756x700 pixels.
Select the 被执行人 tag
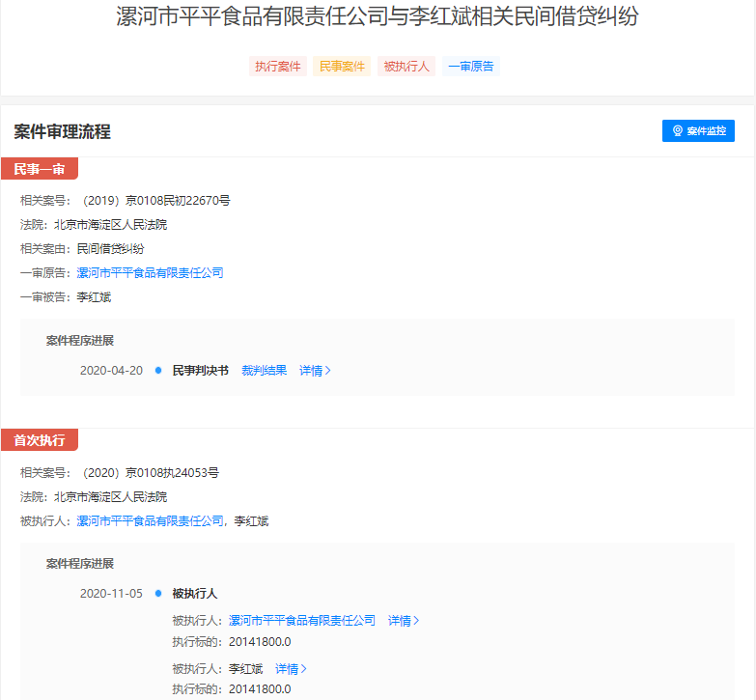(406, 66)
